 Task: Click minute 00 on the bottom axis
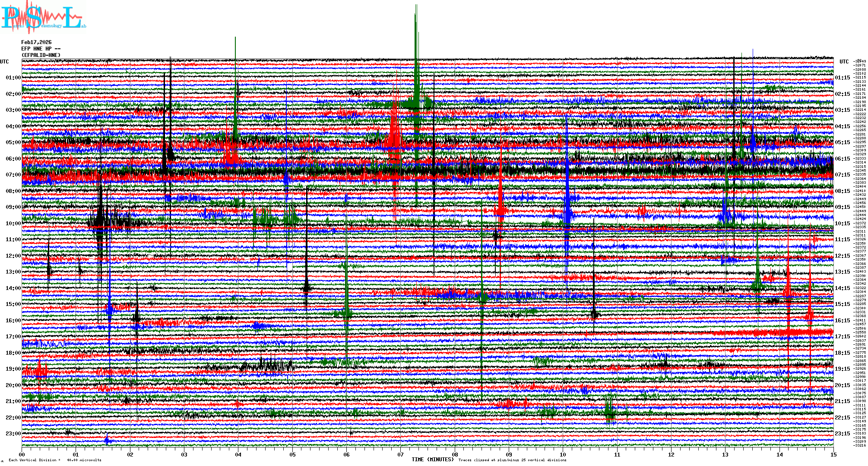tap(22, 454)
